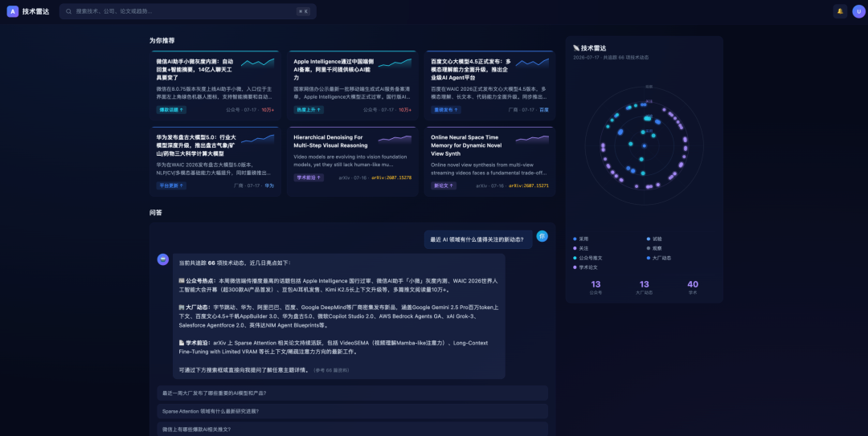868x436 pixels.
Task: Click trend sparkline on 百度文心大模型4.5 card
Action: point(532,63)
